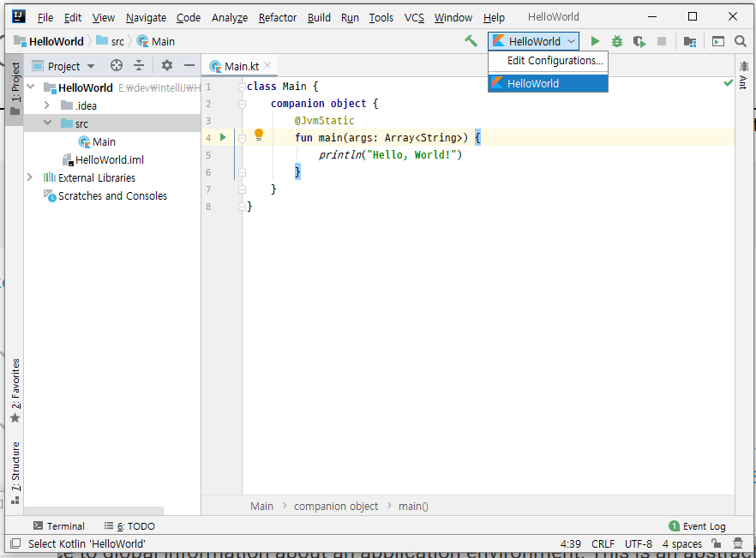Change UTF-8 encoding in status bar
Screen dimensions: 756x558
click(x=639, y=544)
